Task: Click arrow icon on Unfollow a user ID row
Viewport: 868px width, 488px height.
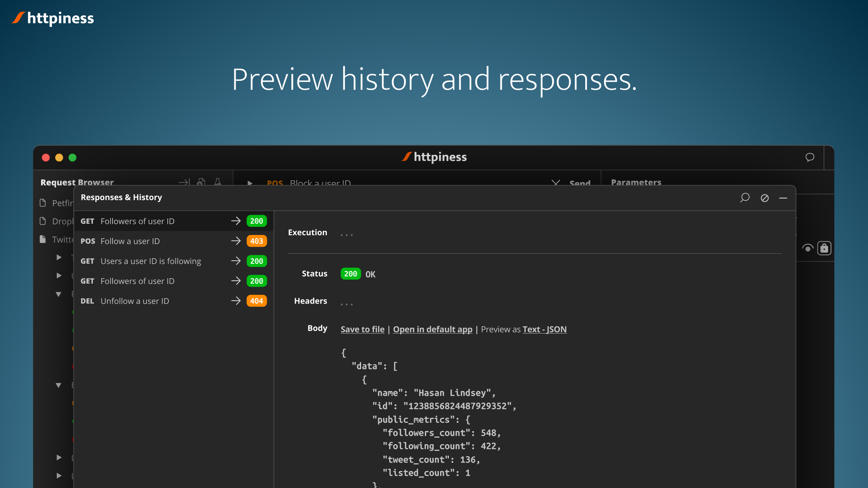Action: coord(236,301)
